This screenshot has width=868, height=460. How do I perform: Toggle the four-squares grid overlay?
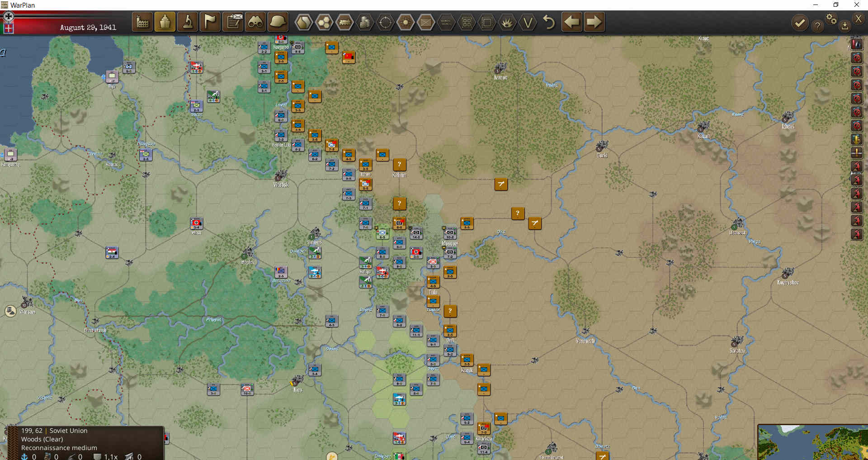[467, 22]
